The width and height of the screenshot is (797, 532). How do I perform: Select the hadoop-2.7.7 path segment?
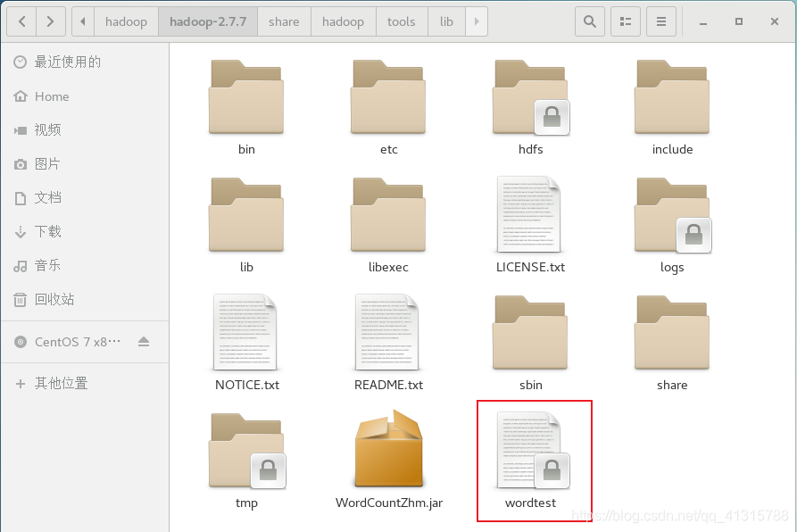coord(208,21)
